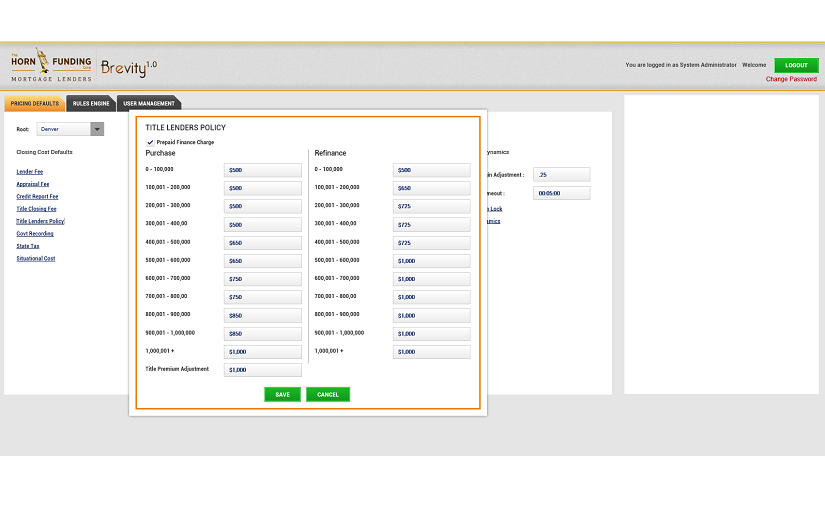The width and height of the screenshot is (825, 525).
Task: Click Purchase 1,000,001 + amount field
Action: coord(263,352)
